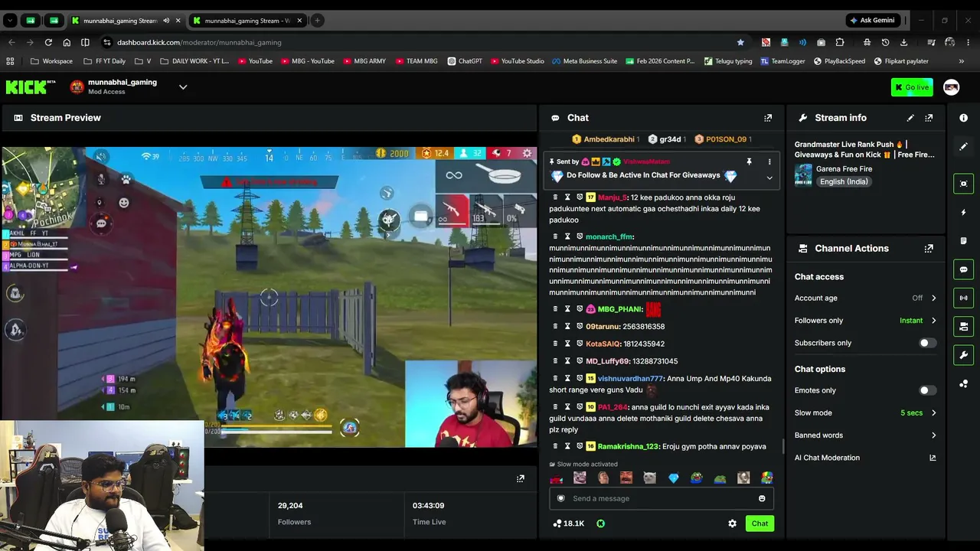
Task: Toggle the wrench stream info icon in sidebar
Action: [x=964, y=355]
